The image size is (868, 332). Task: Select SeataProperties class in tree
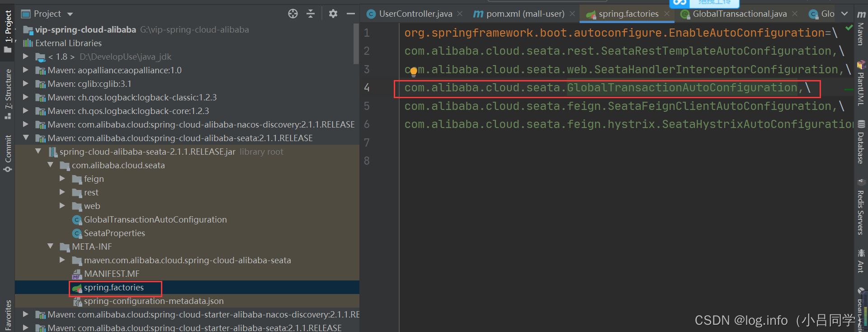pos(114,233)
